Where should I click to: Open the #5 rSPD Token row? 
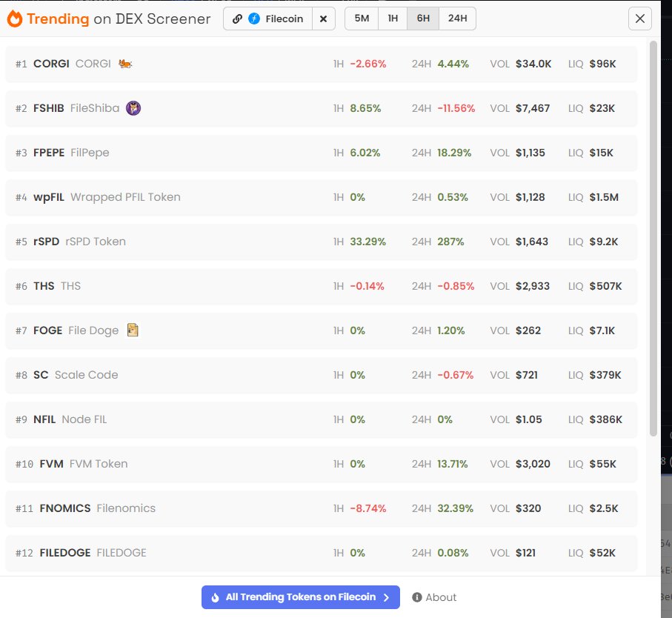pyautogui.click(x=321, y=242)
